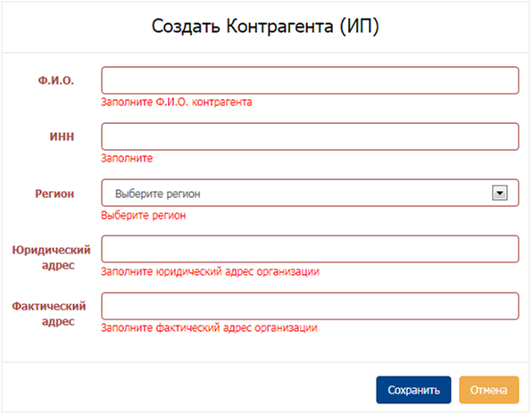Image resolution: width=532 pixels, height=414 pixels.
Task: Click the ИНН field label
Action: (62, 137)
